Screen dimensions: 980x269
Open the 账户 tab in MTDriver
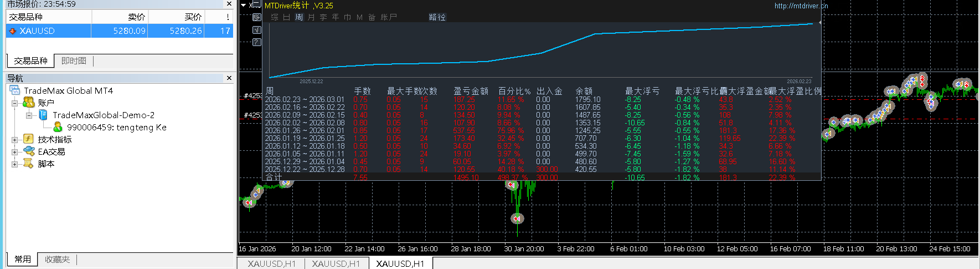coord(389,17)
